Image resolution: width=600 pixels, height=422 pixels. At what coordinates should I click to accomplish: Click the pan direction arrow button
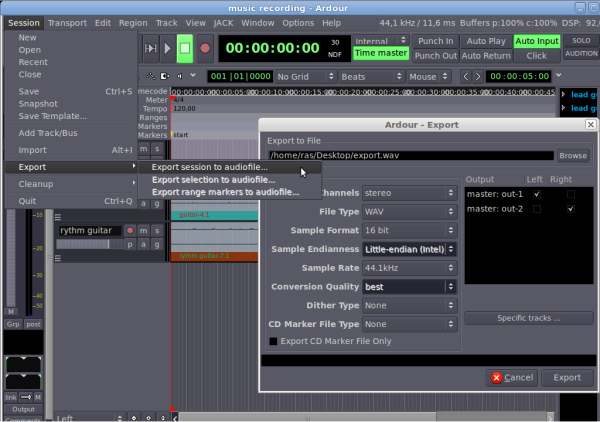tap(26, 397)
